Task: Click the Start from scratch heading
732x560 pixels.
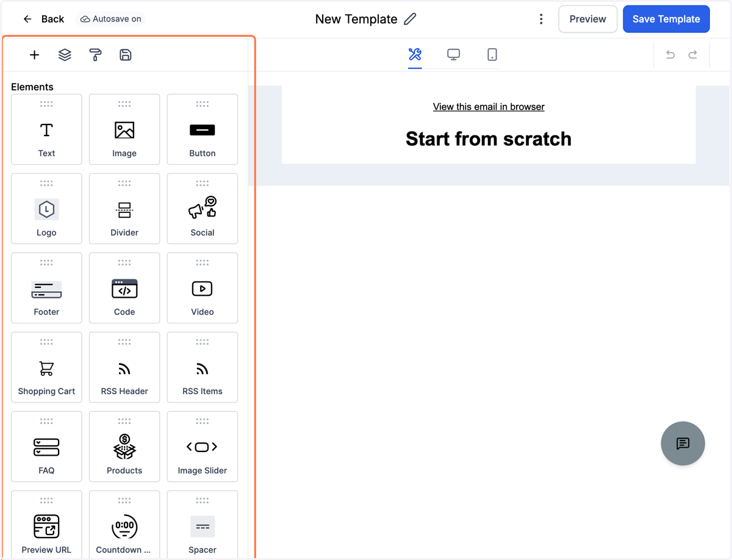Action: (489, 139)
